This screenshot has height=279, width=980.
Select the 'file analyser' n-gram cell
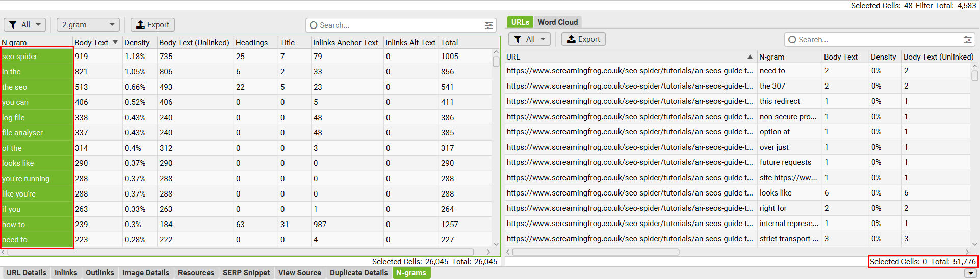point(37,133)
